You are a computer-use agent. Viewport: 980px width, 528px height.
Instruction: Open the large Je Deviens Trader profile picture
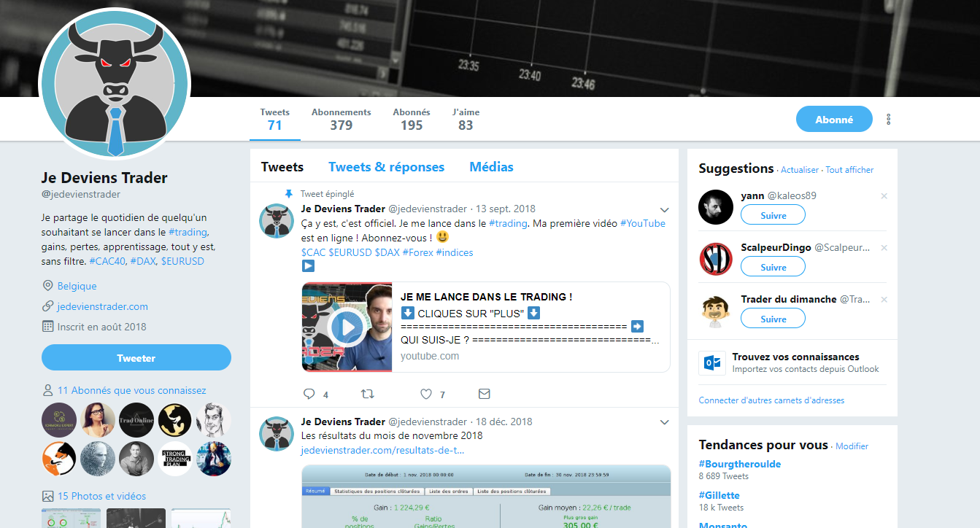tap(115, 84)
